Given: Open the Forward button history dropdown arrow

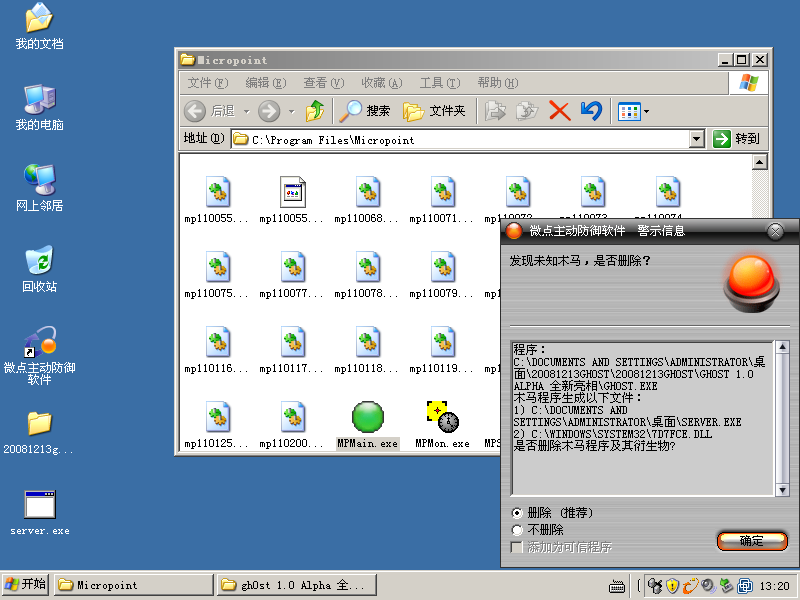Looking at the screenshot, I should 291,111.
